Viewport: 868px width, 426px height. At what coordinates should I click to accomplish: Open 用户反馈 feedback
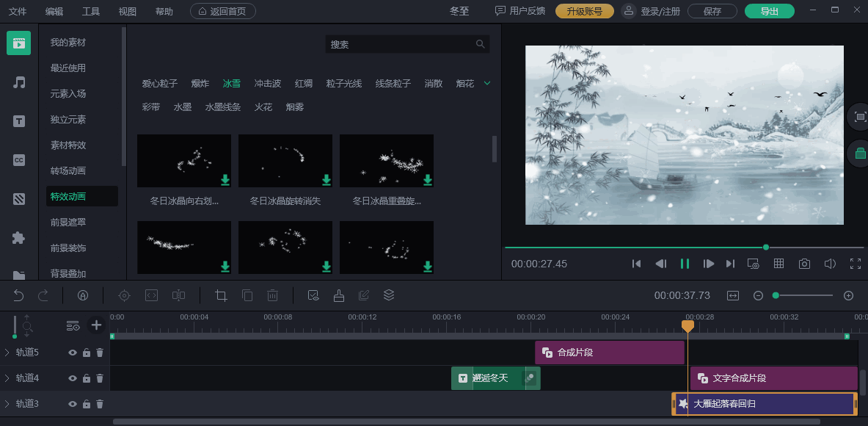[x=519, y=11]
